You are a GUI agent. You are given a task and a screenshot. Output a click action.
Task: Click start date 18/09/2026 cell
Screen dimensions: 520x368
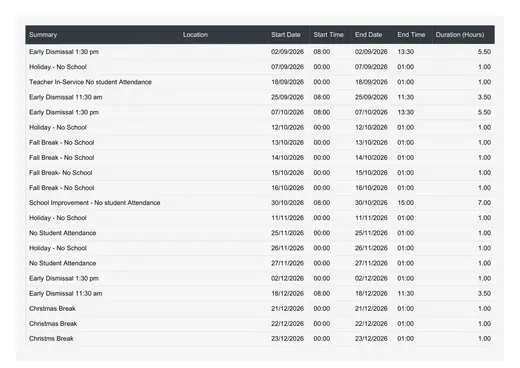coord(287,82)
